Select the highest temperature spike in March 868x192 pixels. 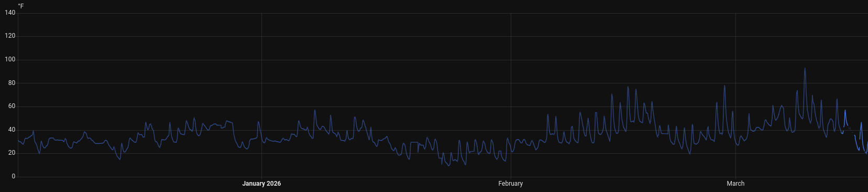coord(805,68)
